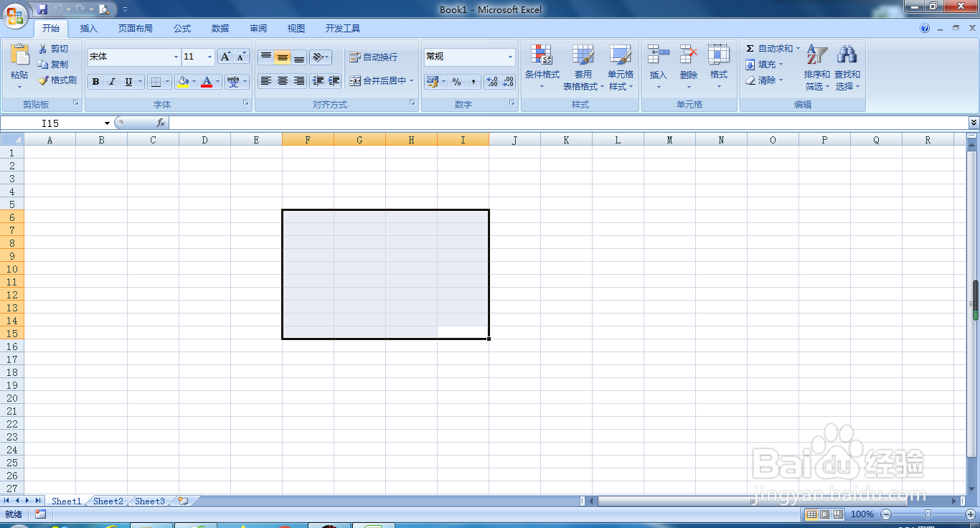Open Conditional Formatting (条件格式)

coord(542,66)
